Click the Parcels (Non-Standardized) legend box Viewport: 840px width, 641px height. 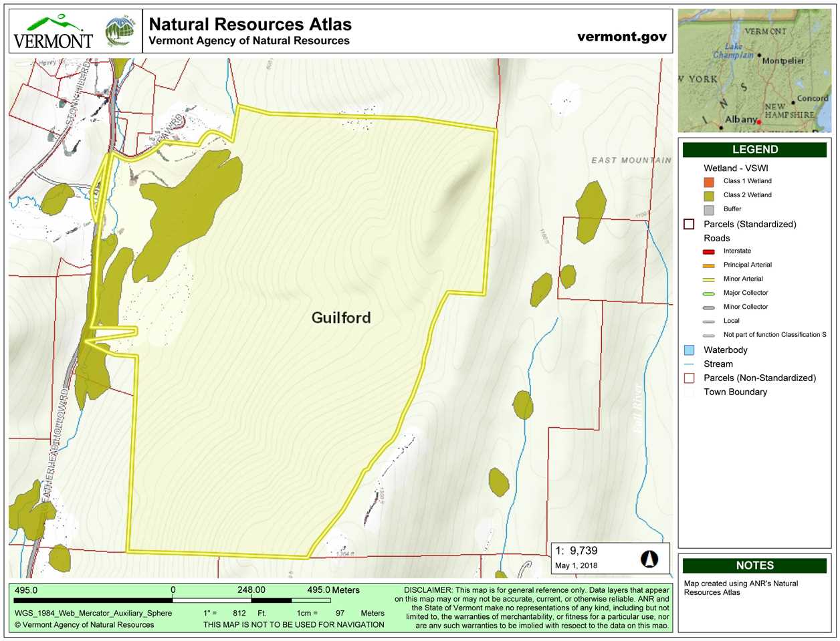pyautogui.click(x=689, y=378)
